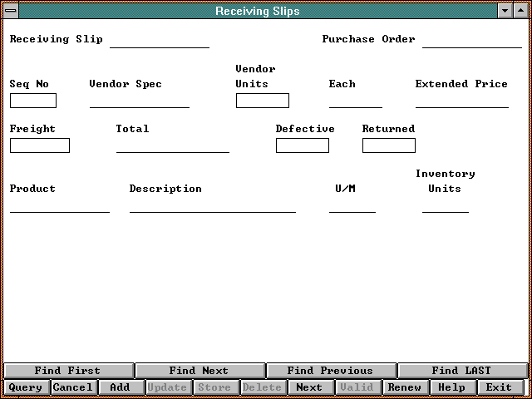Click into the Vendor Units field

point(263,101)
